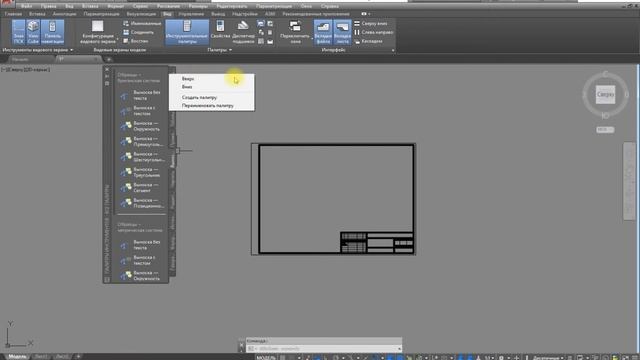The width and height of the screenshot is (640, 360).
Task: Click the south compass letter Ю
Action: [605, 116]
